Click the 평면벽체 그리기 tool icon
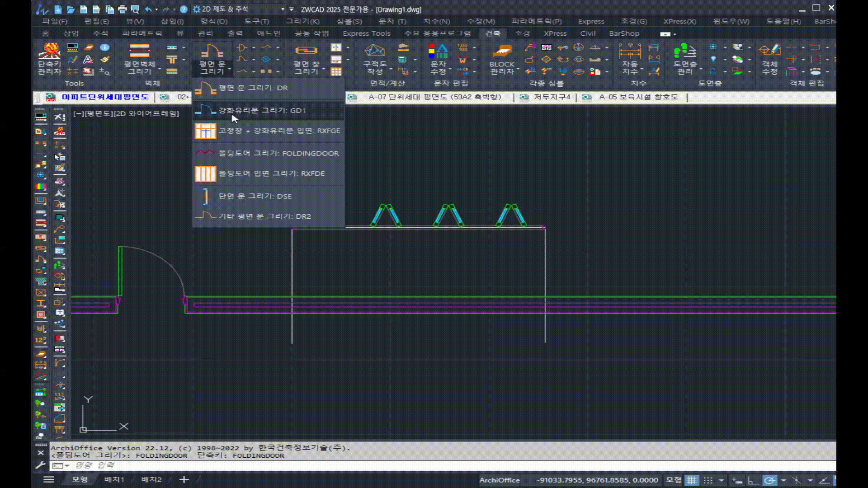Viewport: 868px width, 488px height. [x=139, y=51]
